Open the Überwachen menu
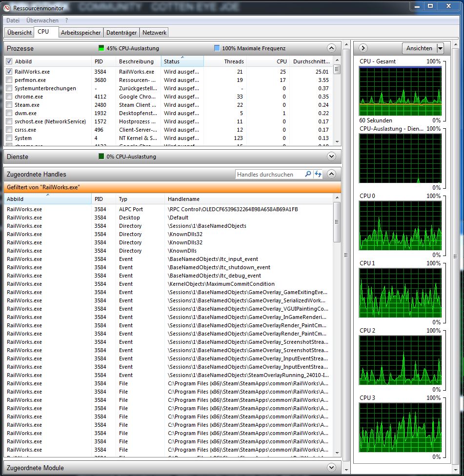 coord(42,20)
